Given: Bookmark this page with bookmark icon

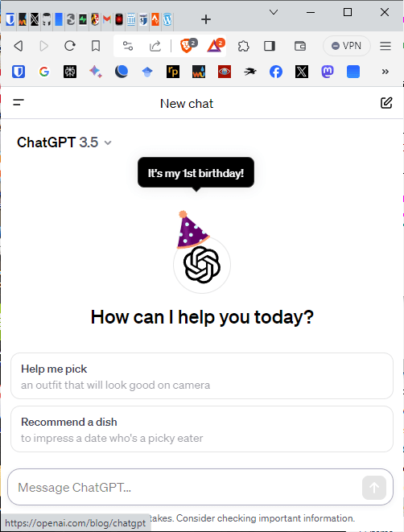Looking at the screenshot, I should (x=96, y=46).
